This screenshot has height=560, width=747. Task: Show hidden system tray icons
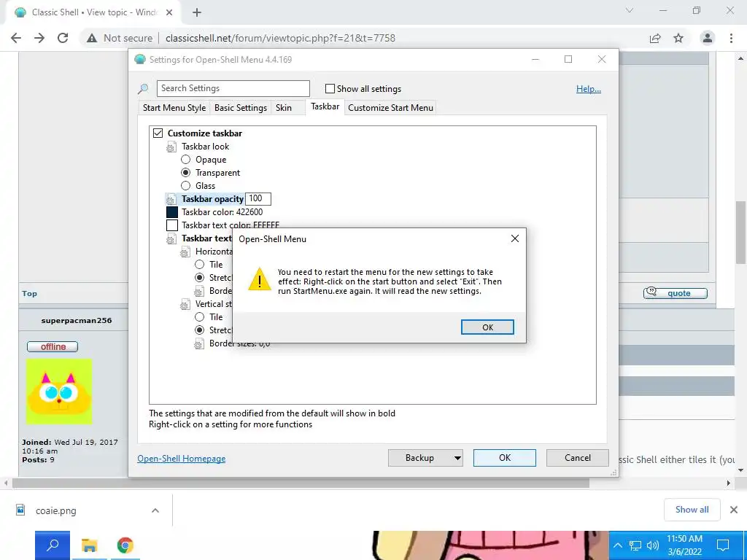click(618, 545)
